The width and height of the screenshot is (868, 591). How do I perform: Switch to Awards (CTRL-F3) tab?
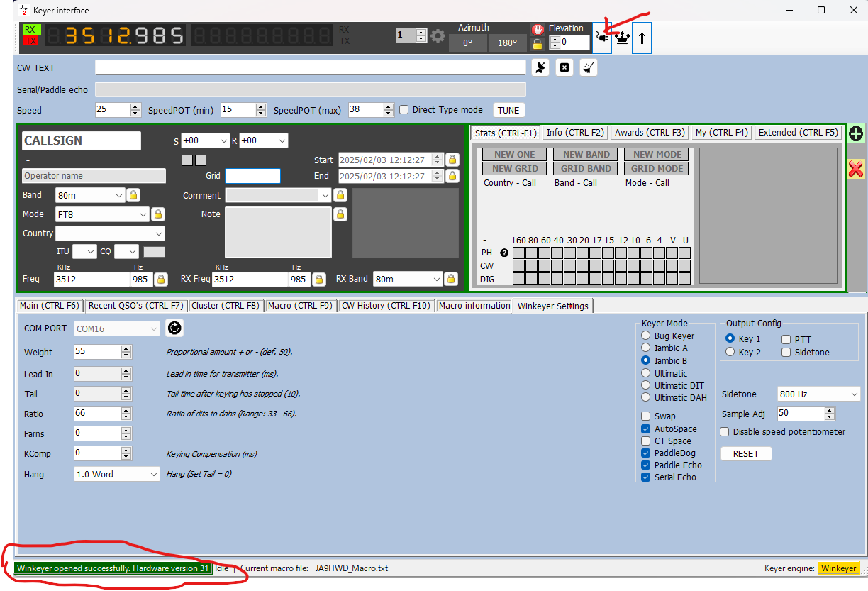pos(650,133)
